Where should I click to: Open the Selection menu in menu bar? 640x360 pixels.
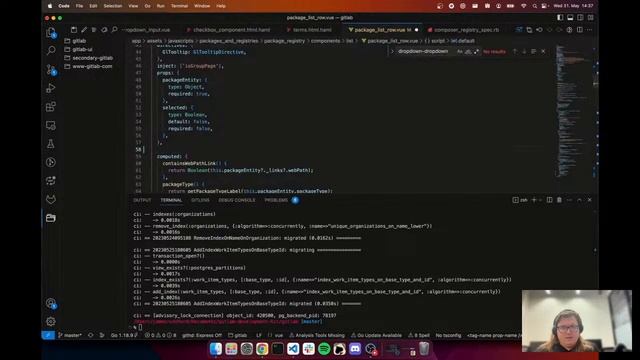[113, 6]
